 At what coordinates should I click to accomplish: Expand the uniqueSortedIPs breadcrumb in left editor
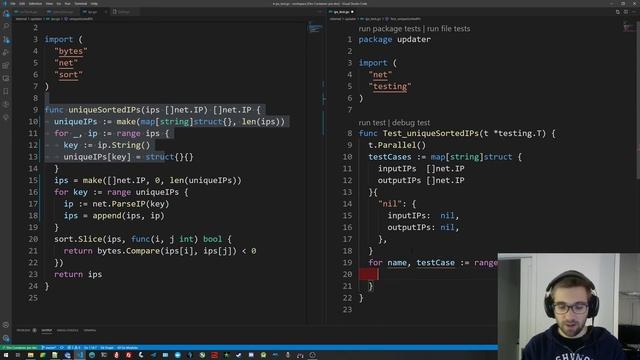[x=80, y=19]
